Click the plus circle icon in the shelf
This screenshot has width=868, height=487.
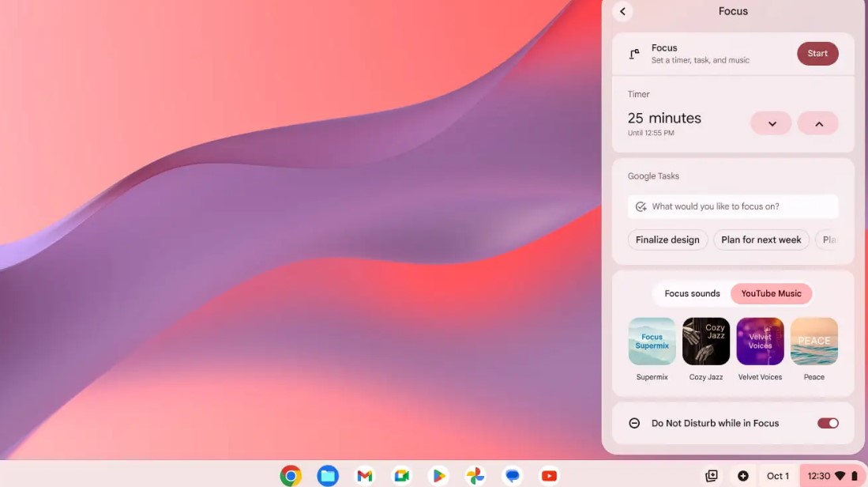tap(743, 476)
